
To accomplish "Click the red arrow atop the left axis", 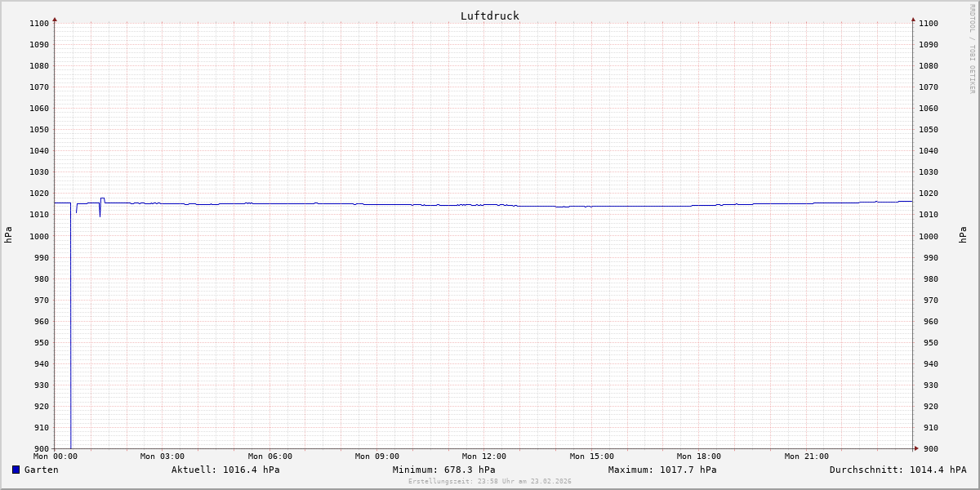I will tap(55, 19).
